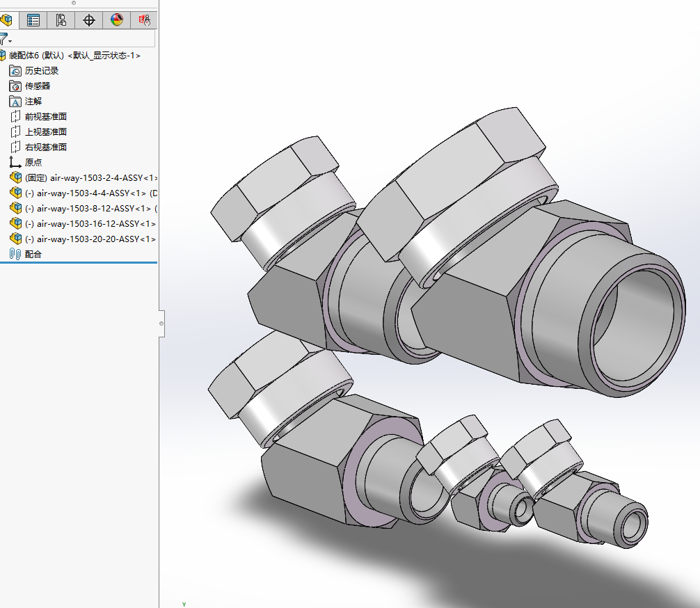Open the last manager tab with red icon
Image resolution: width=700 pixels, height=608 pixels.
pos(144,20)
